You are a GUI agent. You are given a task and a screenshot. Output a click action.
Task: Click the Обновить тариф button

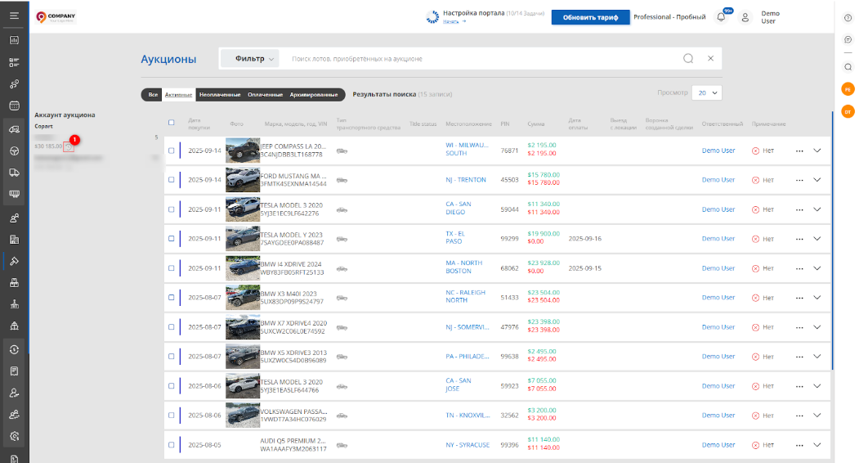click(x=590, y=17)
